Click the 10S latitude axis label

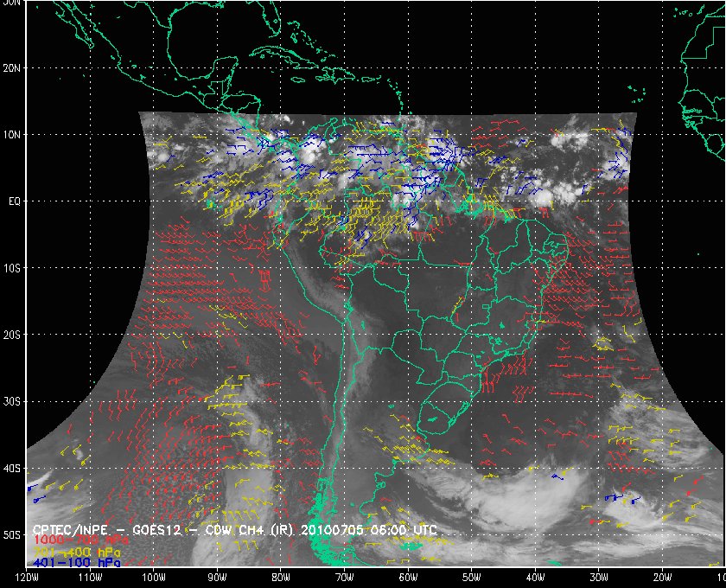coord(13,268)
